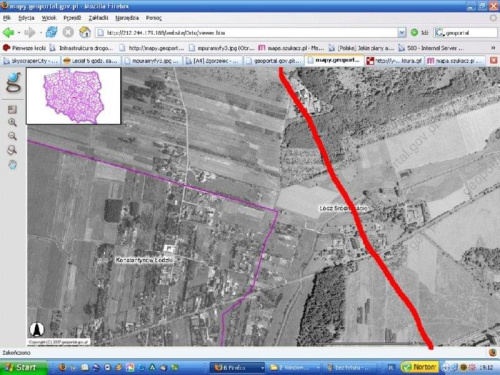Screen dimensions: 500x375
Task: Go to Firefox home page icon
Action: pos(85,32)
